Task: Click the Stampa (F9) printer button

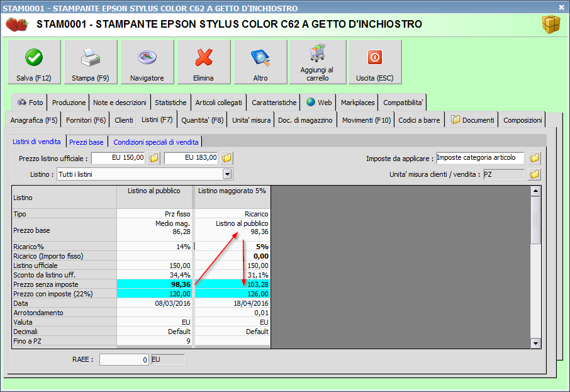Action: (91, 62)
